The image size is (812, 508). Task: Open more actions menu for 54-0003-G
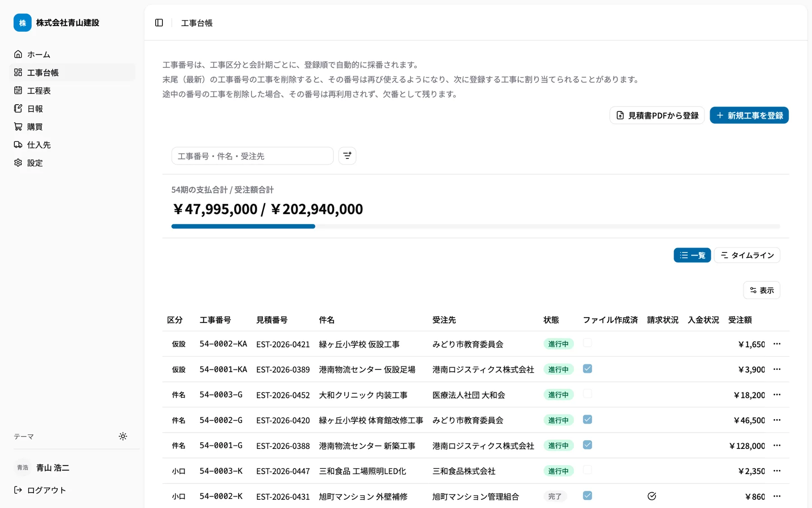777,394
